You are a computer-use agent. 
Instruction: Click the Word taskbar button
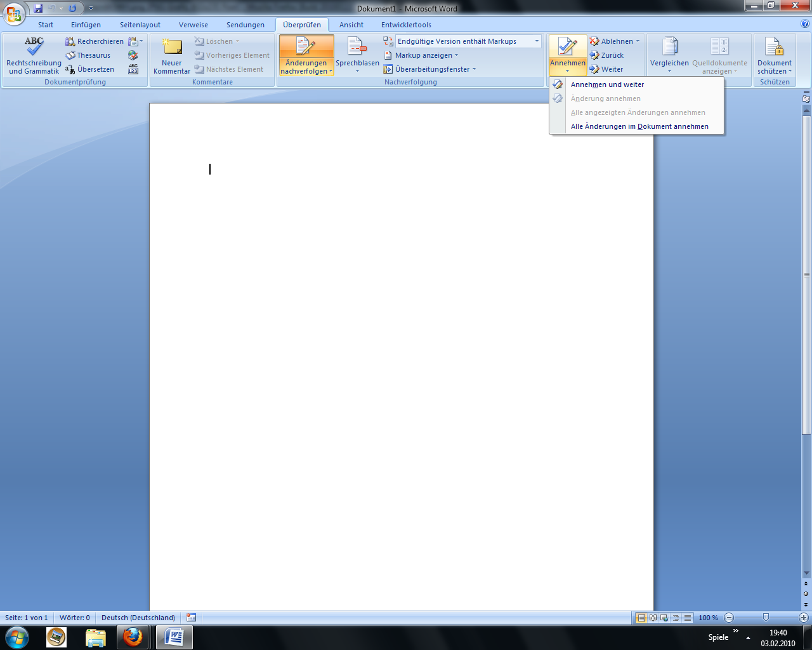(x=174, y=637)
